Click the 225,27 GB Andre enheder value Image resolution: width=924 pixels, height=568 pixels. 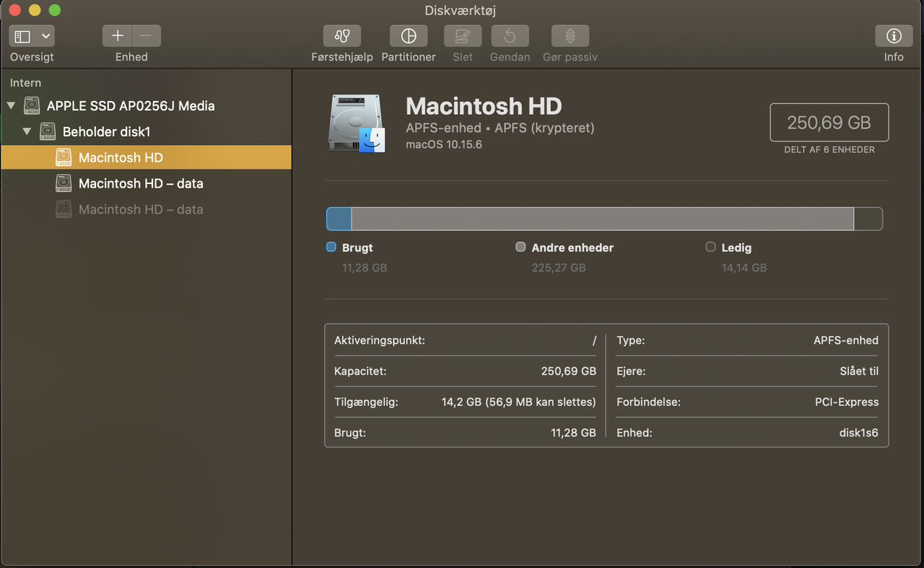559,268
